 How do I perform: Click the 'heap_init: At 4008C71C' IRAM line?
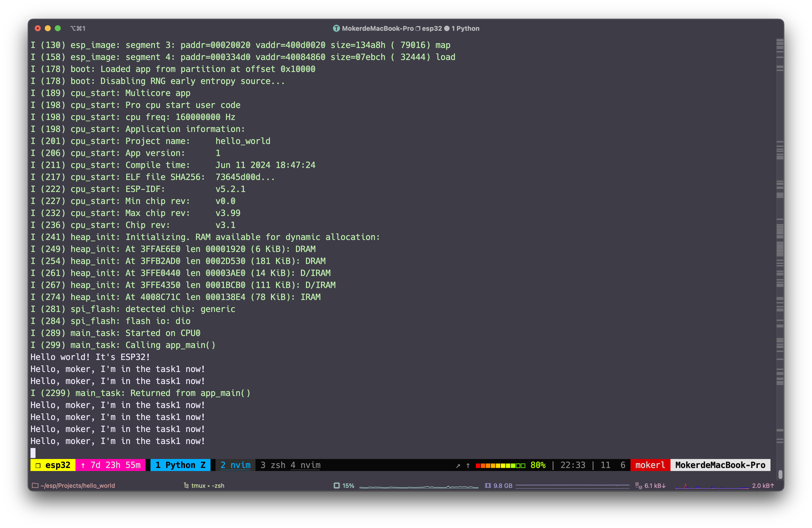[x=175, y=297]
